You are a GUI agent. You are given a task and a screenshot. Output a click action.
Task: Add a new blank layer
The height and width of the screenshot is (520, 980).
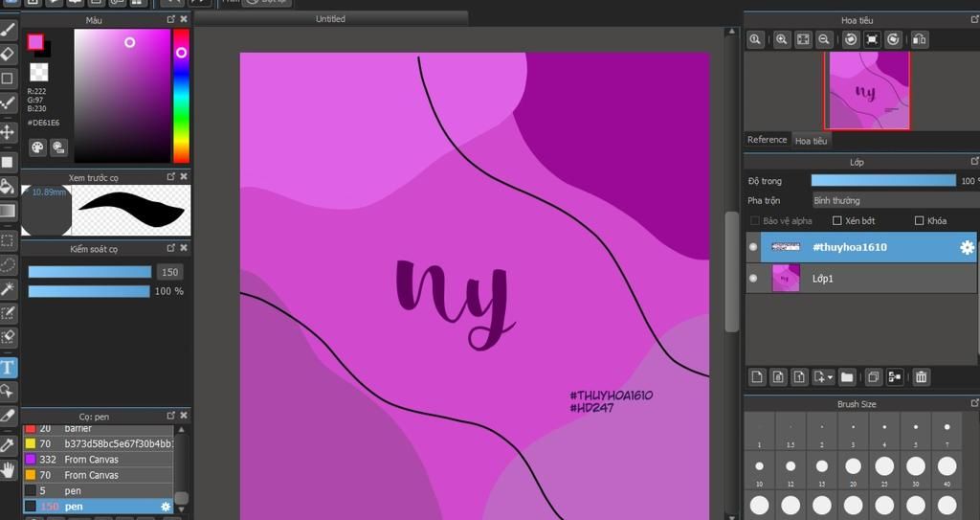point(757,376)
